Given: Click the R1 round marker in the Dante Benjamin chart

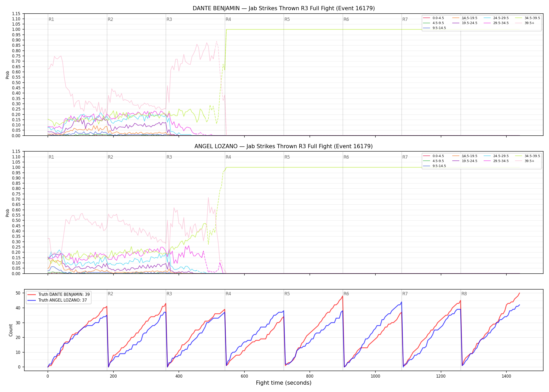Looking at the screenshot, I should 51,19.
